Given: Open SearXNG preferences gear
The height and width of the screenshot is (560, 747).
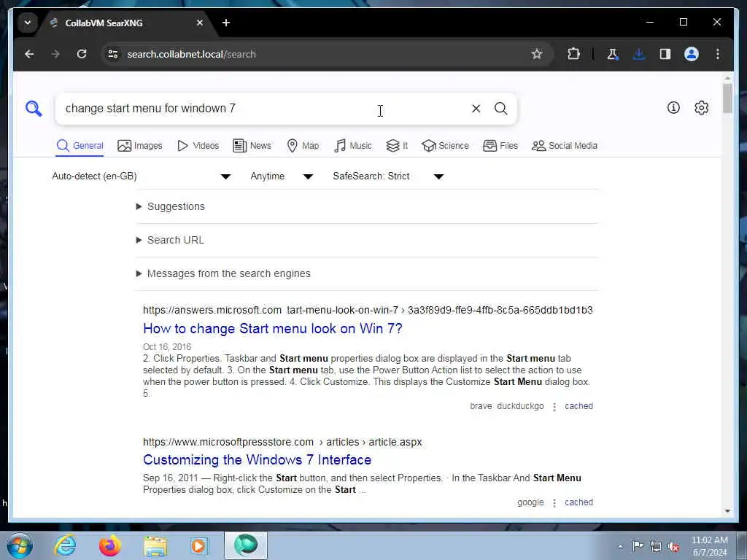Looking at the screenshot, I should pyautogui.click(x=701, y=108).
